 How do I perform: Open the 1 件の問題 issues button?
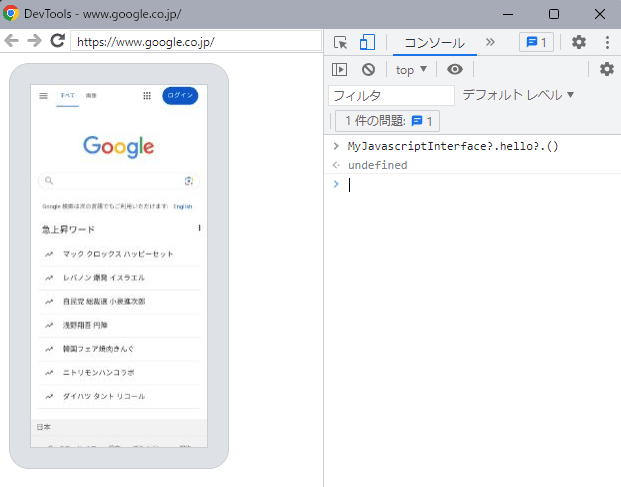click(x=387, y=121)
